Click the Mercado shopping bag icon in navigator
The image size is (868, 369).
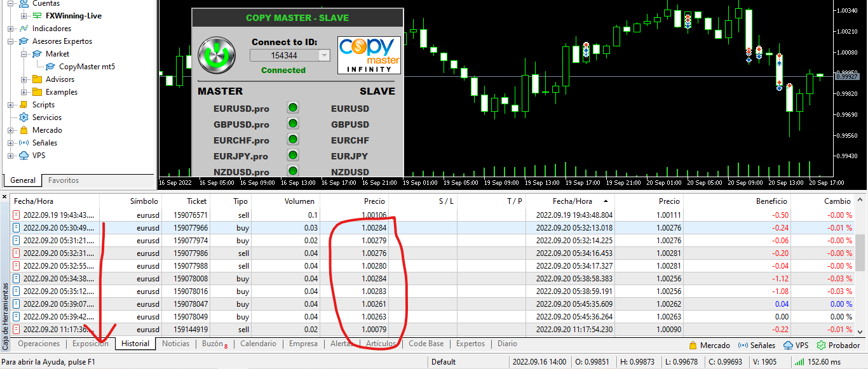(x=24, y=130)
